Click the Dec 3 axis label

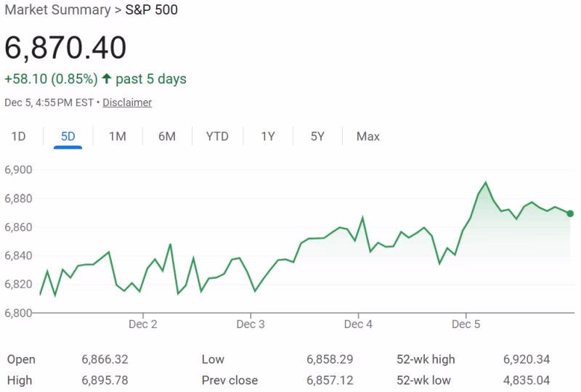(x=251, y=324)
